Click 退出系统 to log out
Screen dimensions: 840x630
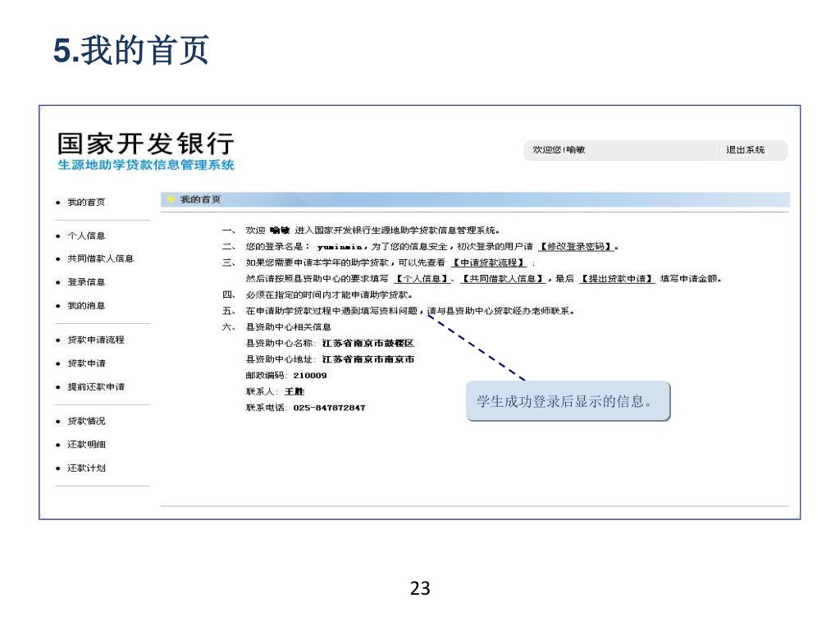(745, 150)
